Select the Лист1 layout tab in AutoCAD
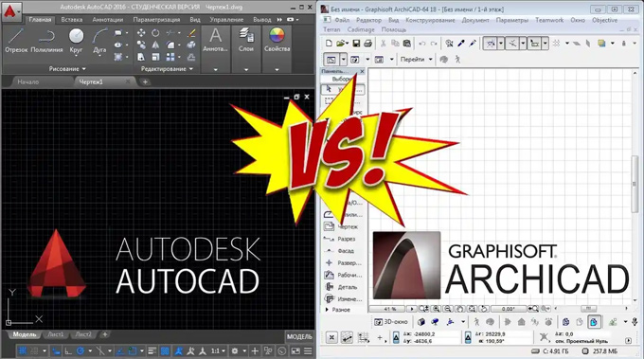 pyautogui.click(x=56, y=334)
